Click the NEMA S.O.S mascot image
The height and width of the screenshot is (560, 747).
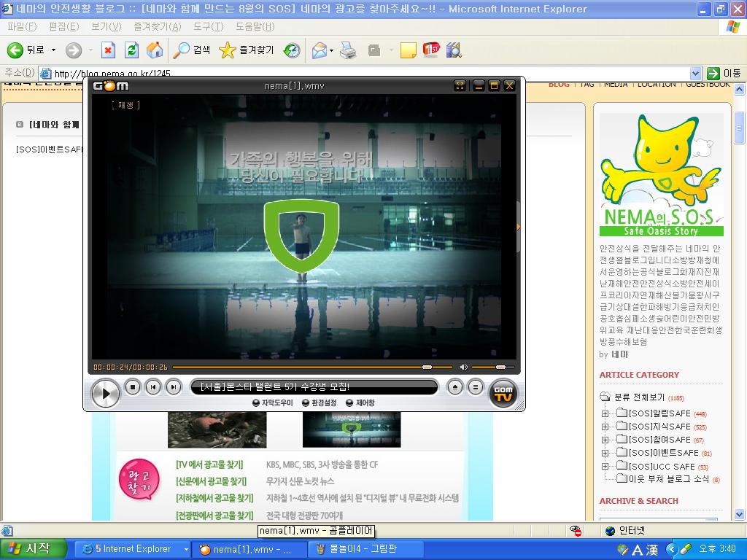[x=661, y=175]
